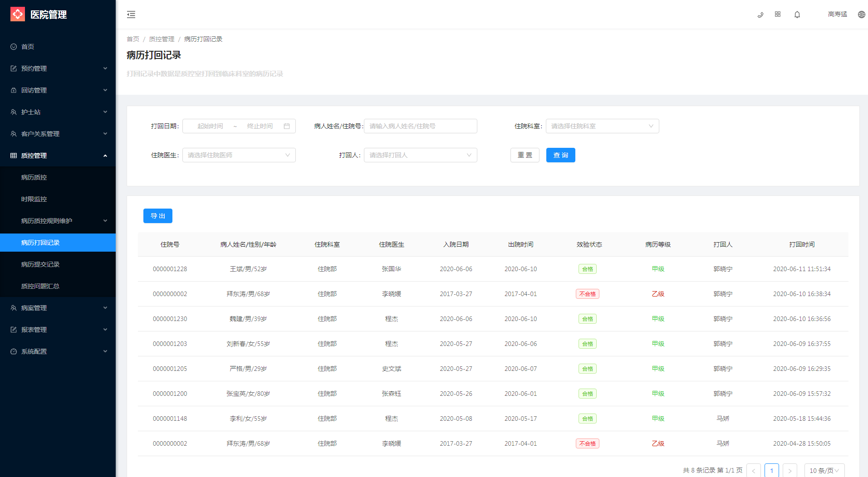Click 效验状态 column header
This screenshot has width=868, height=477.
(589, 244)
